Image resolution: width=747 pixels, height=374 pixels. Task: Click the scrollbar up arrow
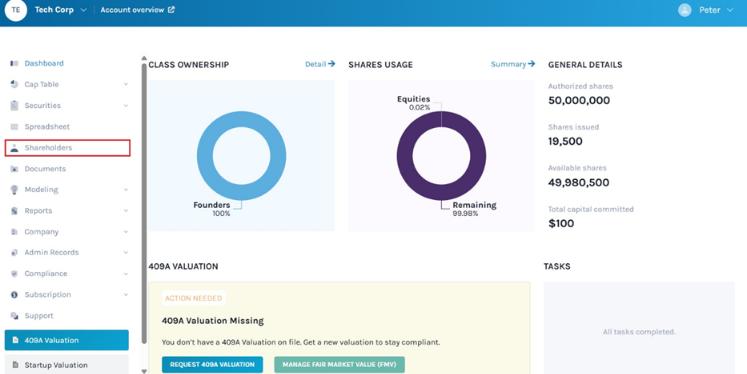144,59
